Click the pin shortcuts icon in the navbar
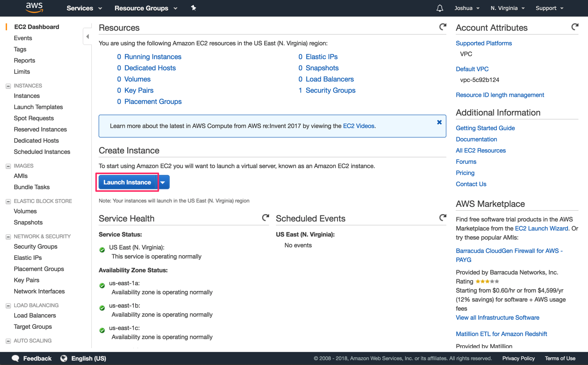588x365 pixels. click(193, 8)
